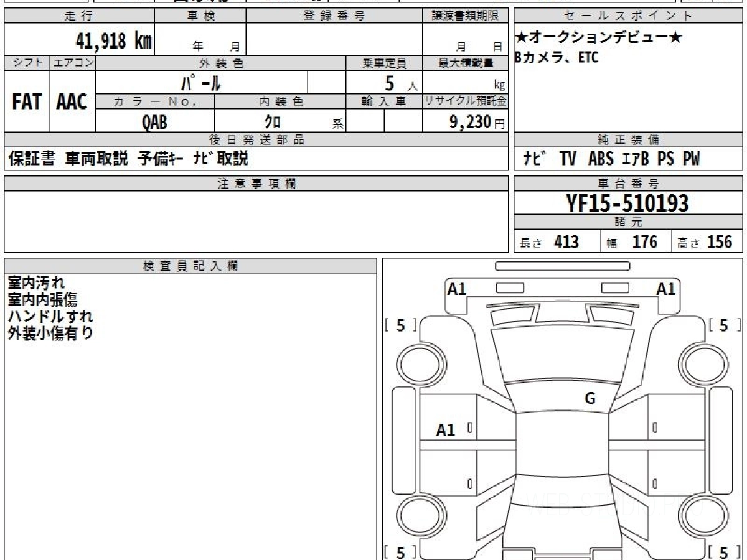Click the color number QAB
This screenshot has width=747, height=560.
[x=154, y=123]
